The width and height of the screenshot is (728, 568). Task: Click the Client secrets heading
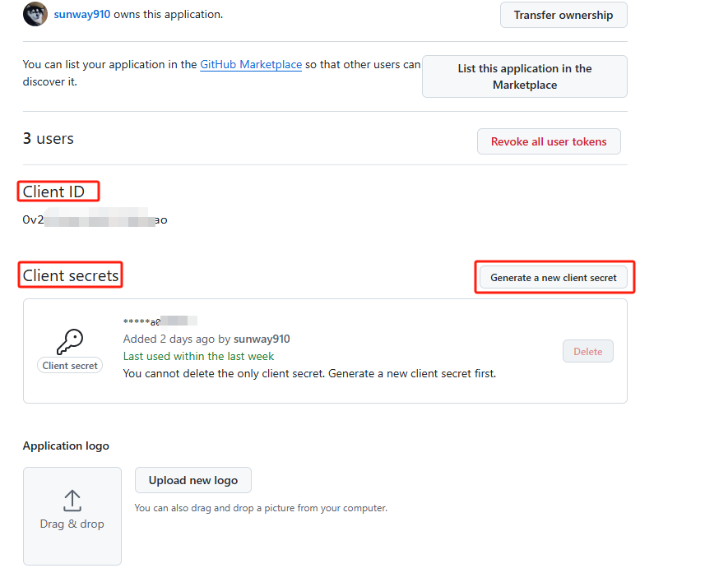click(x=72, y=275)
